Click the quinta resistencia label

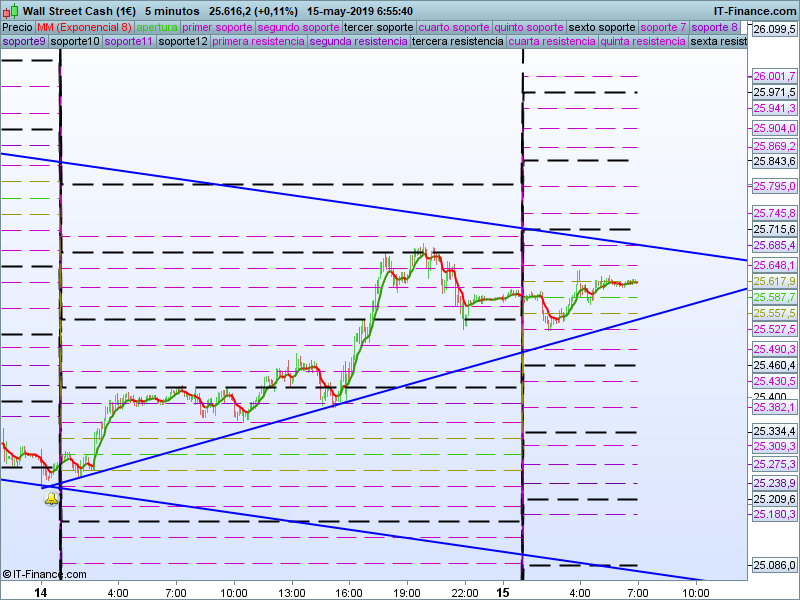(x=643, y=41)
